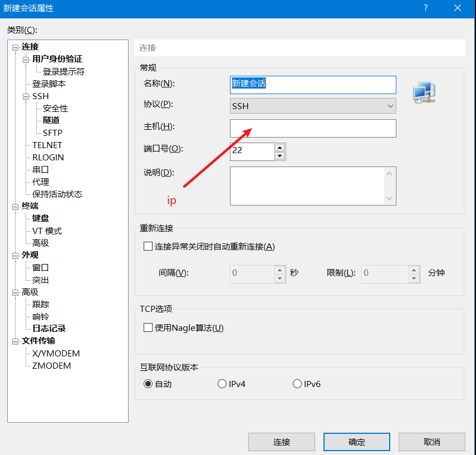Select 键盘 under 终端
This screenshot has width=476, height=455.
pyautogui.click(x=41, y=218)
